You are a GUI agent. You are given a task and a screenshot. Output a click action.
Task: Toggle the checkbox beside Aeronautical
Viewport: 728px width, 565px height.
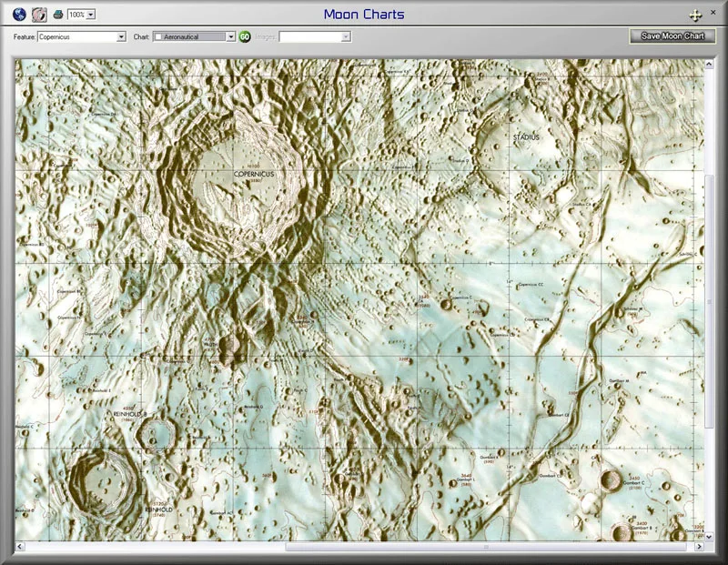(158, 36)
